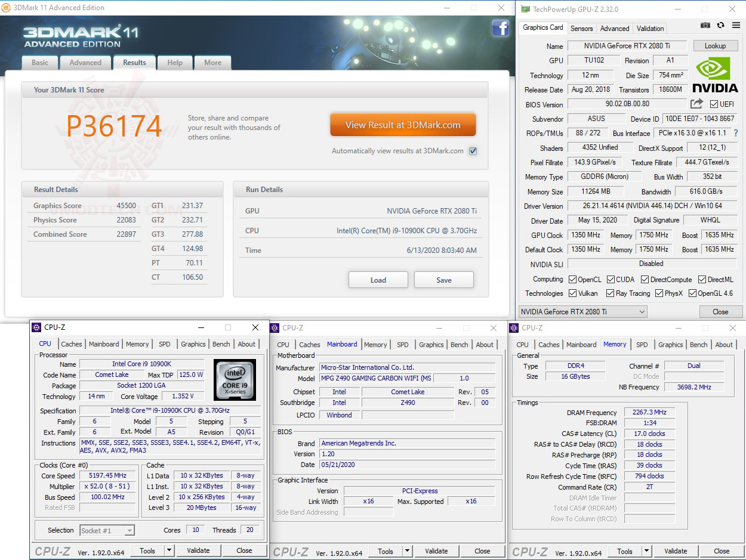Click the BIOS Version field in GPU-Z
The width and height of the screenshot is (746, 560).
pos(627,104)
